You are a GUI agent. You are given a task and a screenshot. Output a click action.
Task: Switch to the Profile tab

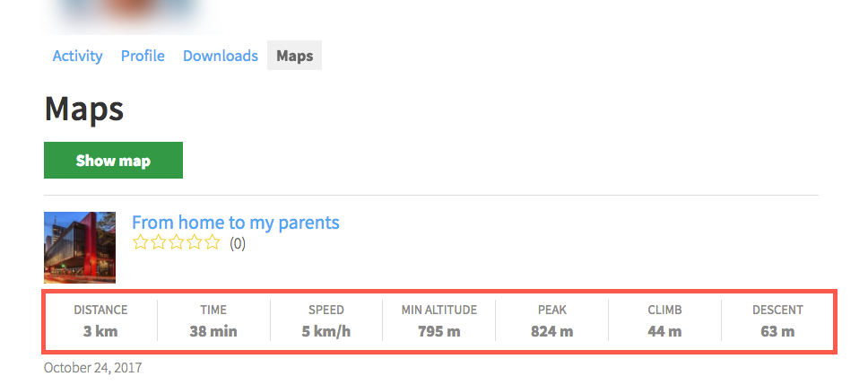pos(143,56)
